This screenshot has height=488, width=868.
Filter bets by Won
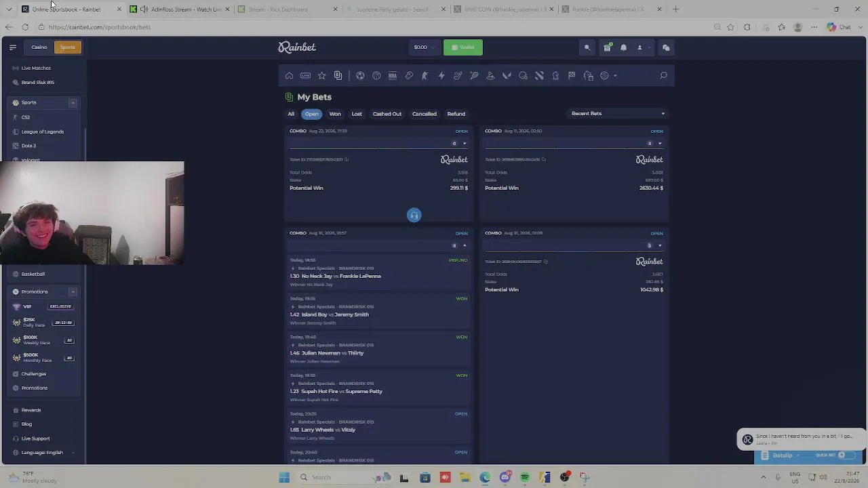pyautogui.click(x=335, y=114)
